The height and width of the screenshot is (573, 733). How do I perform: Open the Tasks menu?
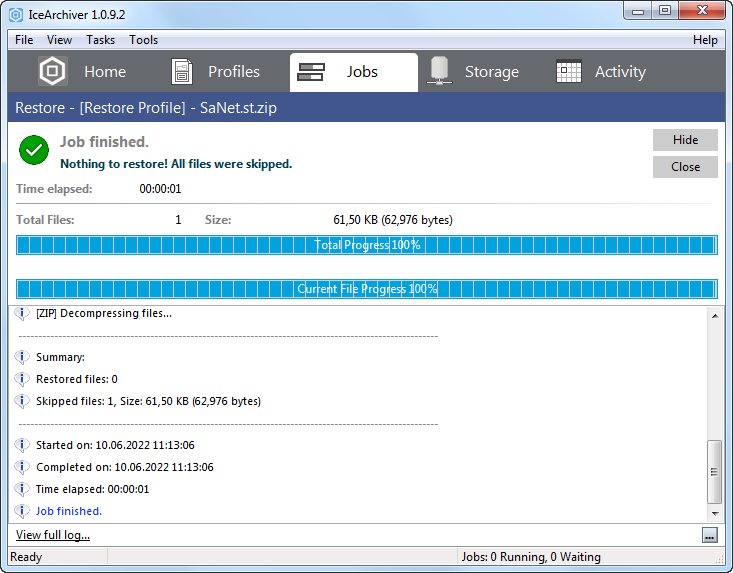coord(100,40)
